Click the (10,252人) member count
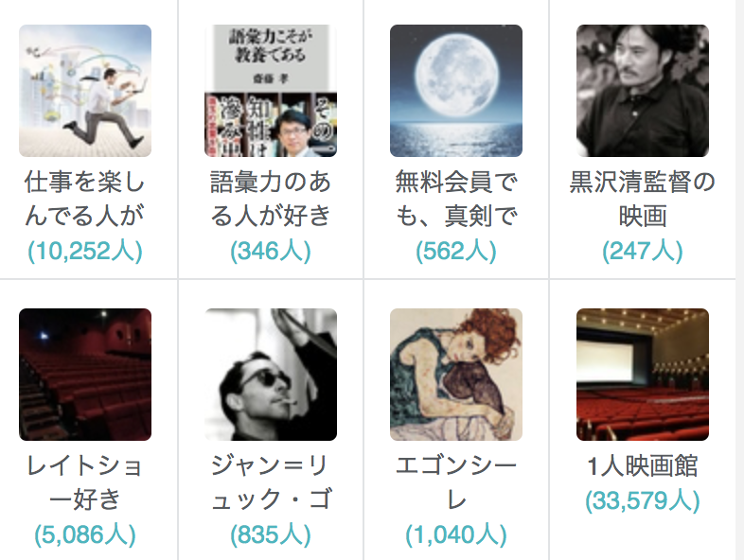 85,251
